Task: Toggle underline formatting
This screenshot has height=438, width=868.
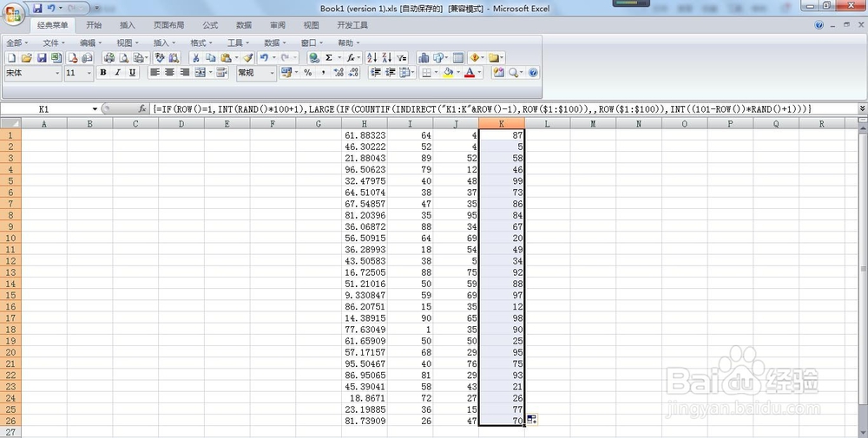Action: tap(132, 73)
